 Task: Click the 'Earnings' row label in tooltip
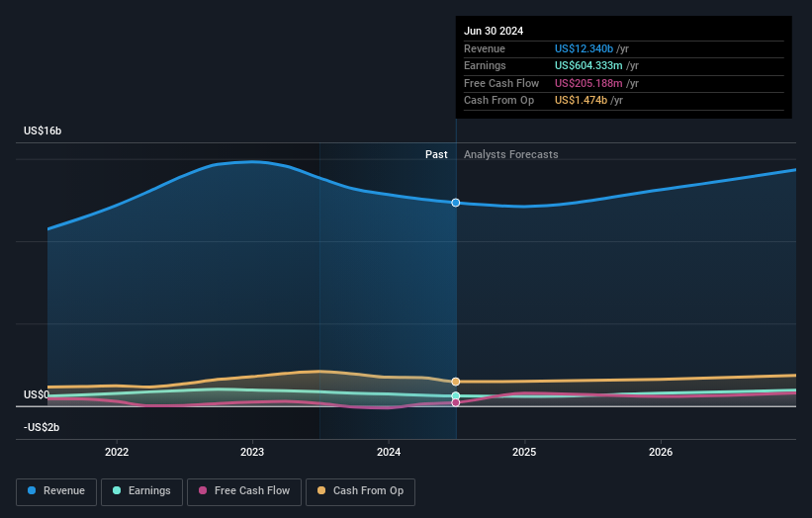pyautogui.click(x=485, y=65)
